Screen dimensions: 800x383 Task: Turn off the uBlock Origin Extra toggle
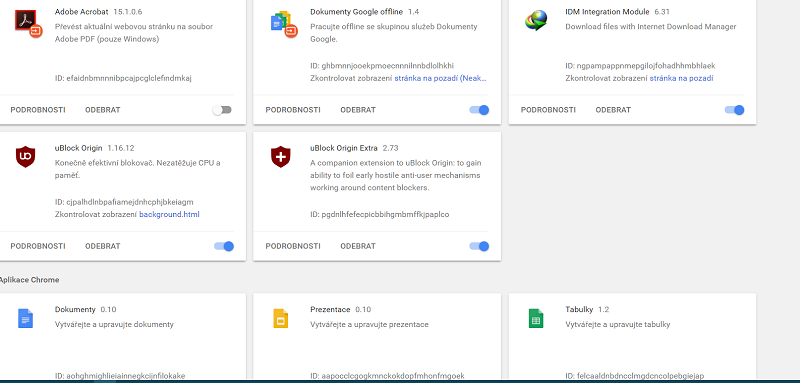479,246
